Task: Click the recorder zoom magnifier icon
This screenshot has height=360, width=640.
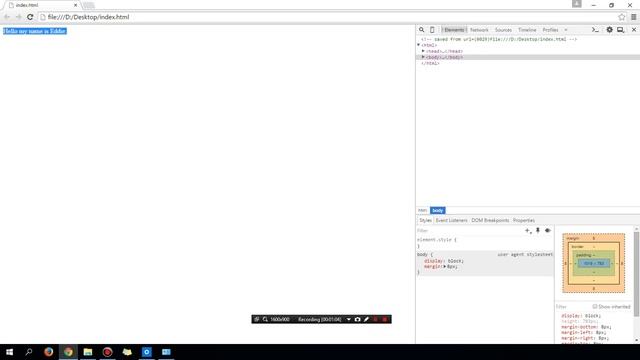Action: tap(265, 319)
